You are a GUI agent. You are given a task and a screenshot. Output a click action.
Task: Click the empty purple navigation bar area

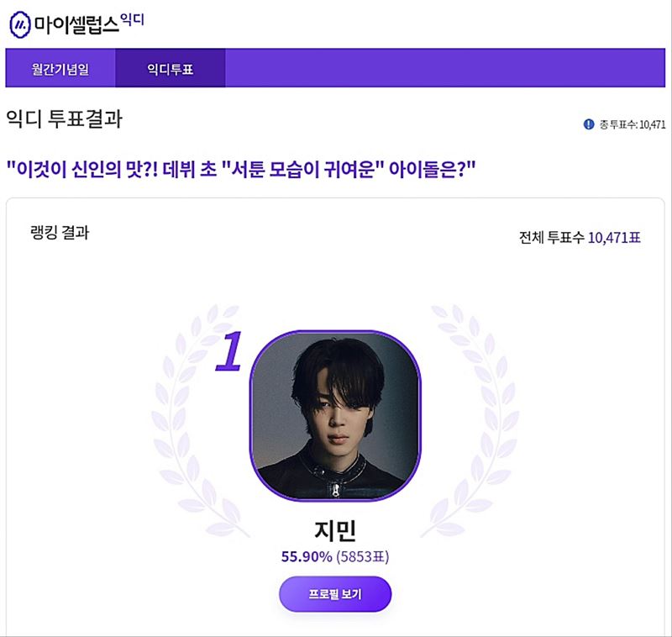pyautogui.click(x=445, y=69)
